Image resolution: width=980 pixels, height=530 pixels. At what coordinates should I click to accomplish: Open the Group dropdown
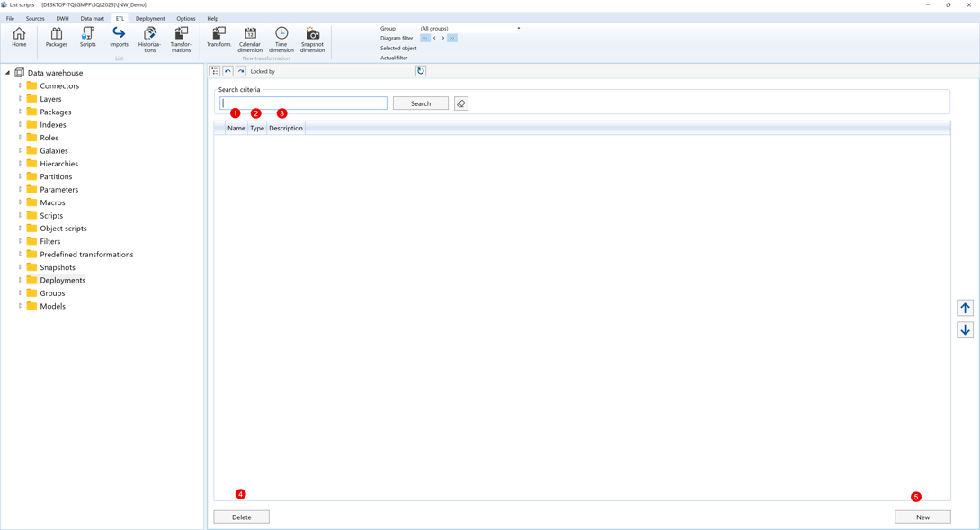pyautogui.click(x=518, y=29)
